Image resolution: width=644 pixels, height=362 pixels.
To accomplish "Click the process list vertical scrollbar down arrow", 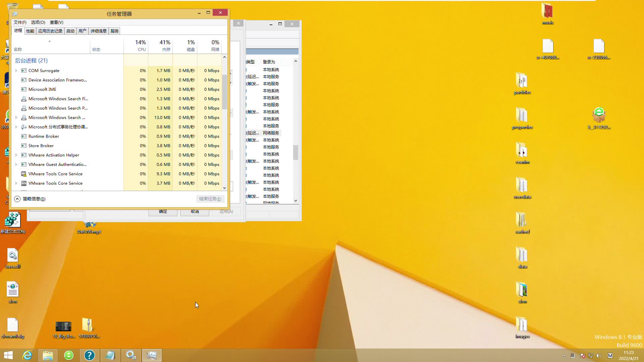I will point(224,188).
